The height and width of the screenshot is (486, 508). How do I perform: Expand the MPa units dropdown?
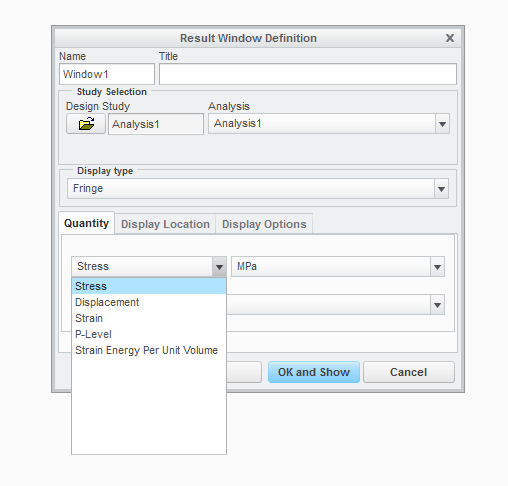click(x=437, y=267)
